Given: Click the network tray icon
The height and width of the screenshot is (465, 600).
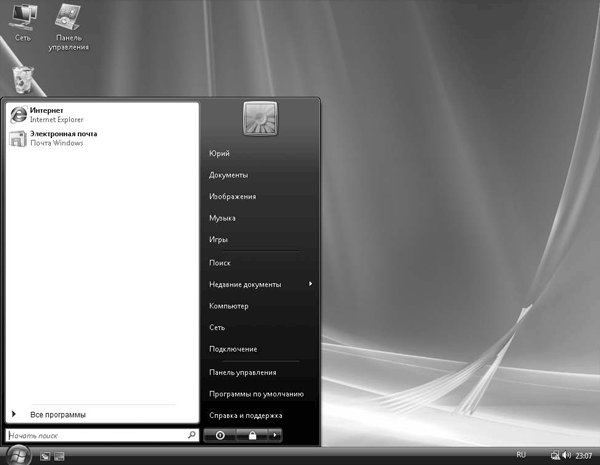Looking at the screenshot, I should pos(556,456).
